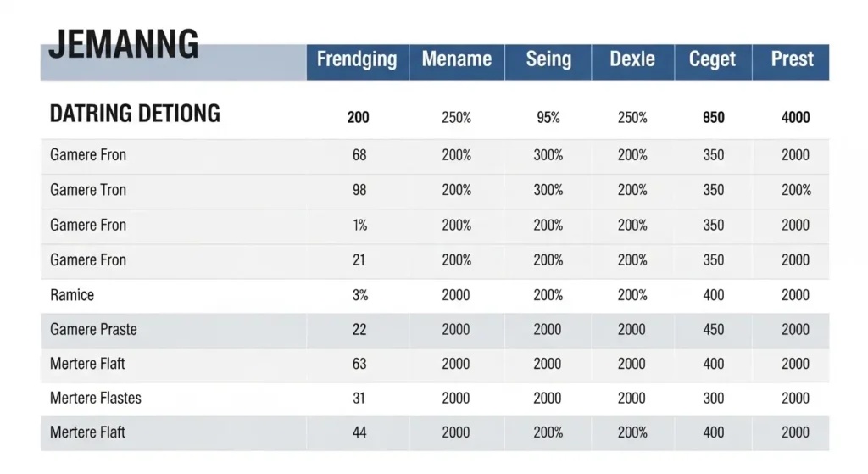Select the 300 cell in Ceget column
This screenshot has height=474, width=868.
pos(714,398)
